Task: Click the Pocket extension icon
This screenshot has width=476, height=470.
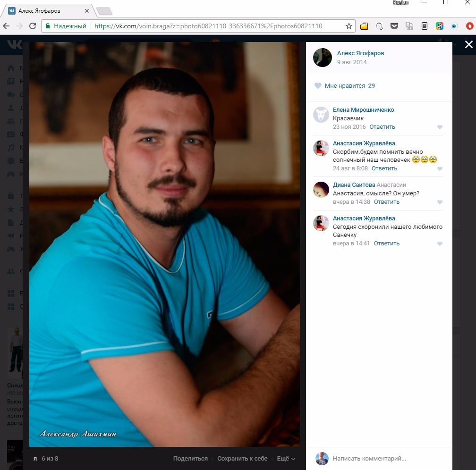Action: pos(394,26)
